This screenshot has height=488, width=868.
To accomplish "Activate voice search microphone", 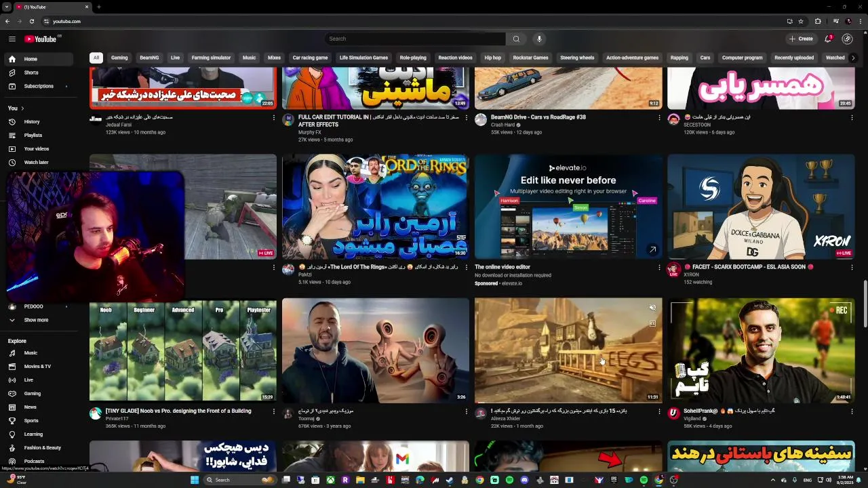I will point(539,39).
